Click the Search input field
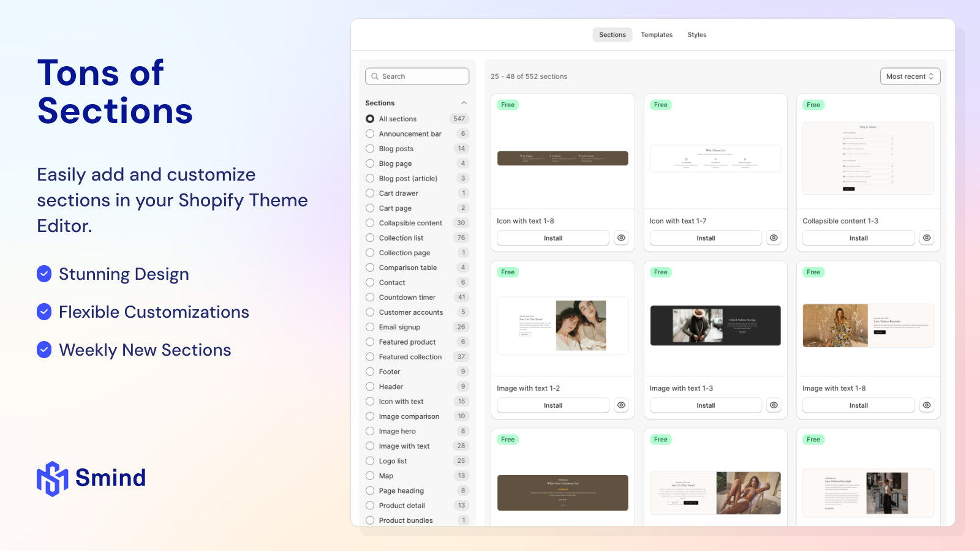Screen dimensions: 980x551 417,77
